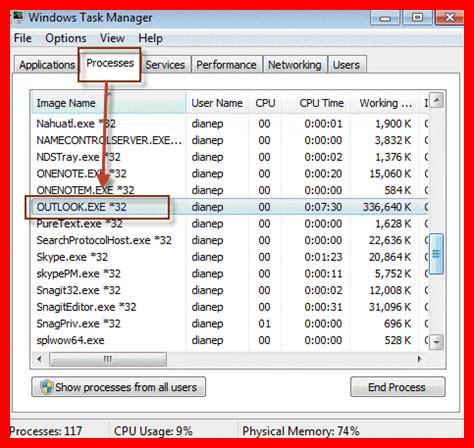
Task: Maximize the Task Manager window
Action: tap(417, 17)
